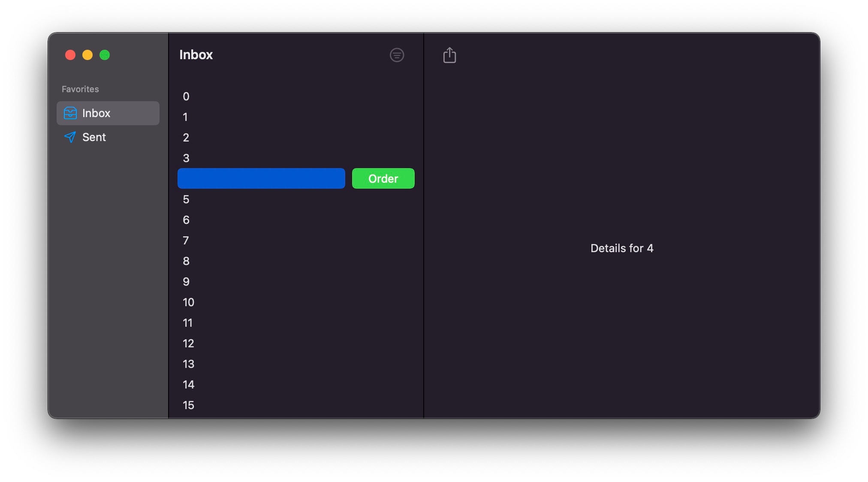The height and width of the screenshot is (482, 868).
Task: Pick list item 10
Action: click(188, 302)
